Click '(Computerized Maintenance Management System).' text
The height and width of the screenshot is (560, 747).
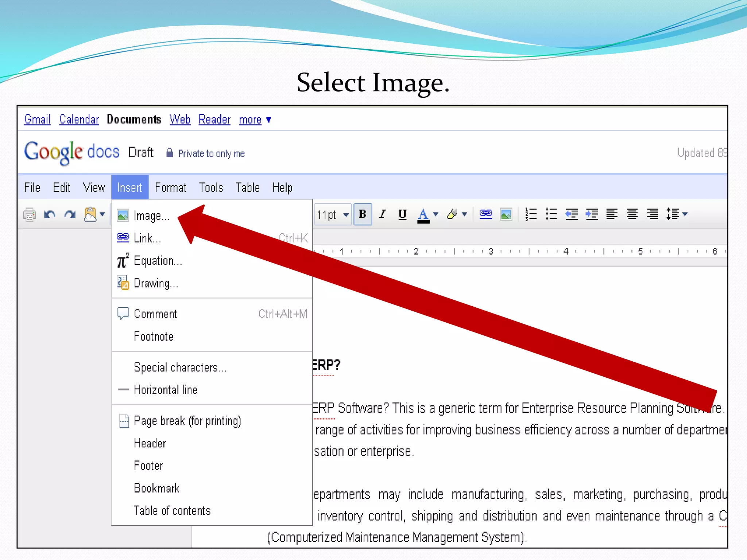397,538
